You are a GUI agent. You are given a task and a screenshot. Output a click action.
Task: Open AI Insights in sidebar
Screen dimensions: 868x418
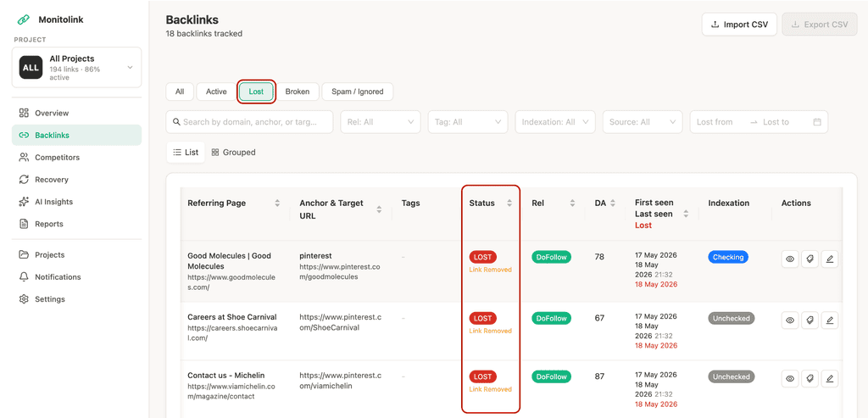pos(76,202)
